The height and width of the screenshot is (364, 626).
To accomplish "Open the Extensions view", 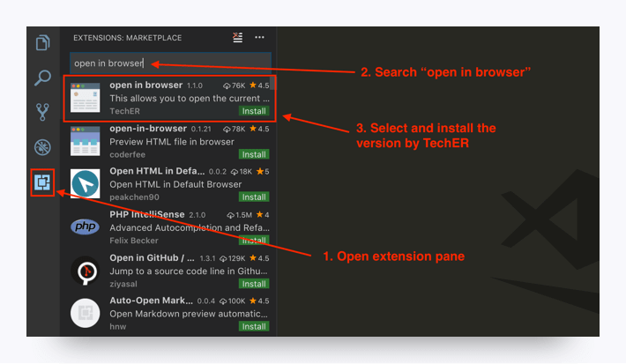I will coord(42,182).
